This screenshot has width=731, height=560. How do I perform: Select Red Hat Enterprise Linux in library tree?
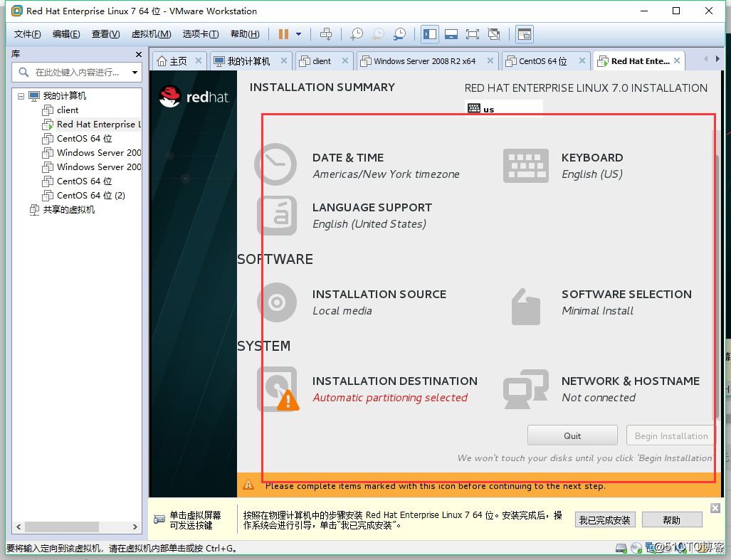click(x=99, y=125)
